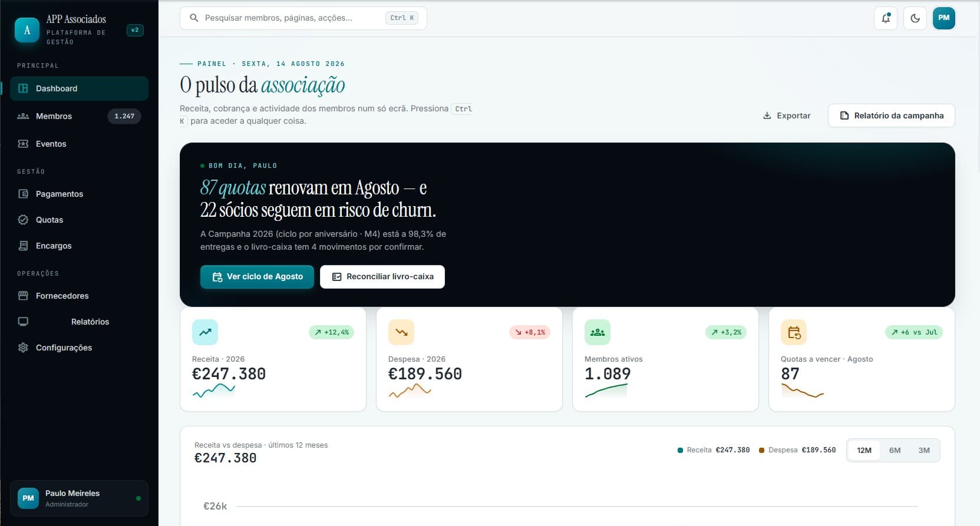Click the Receita trending-up card icon

point(205,332)
